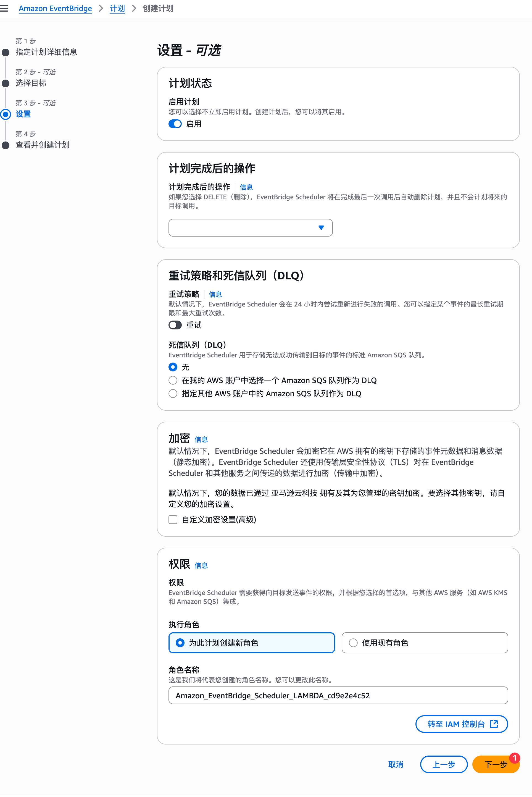532x797 pixels.
Task: Open 信息 link next to 加密 heading
Action: tap(201, 440)
